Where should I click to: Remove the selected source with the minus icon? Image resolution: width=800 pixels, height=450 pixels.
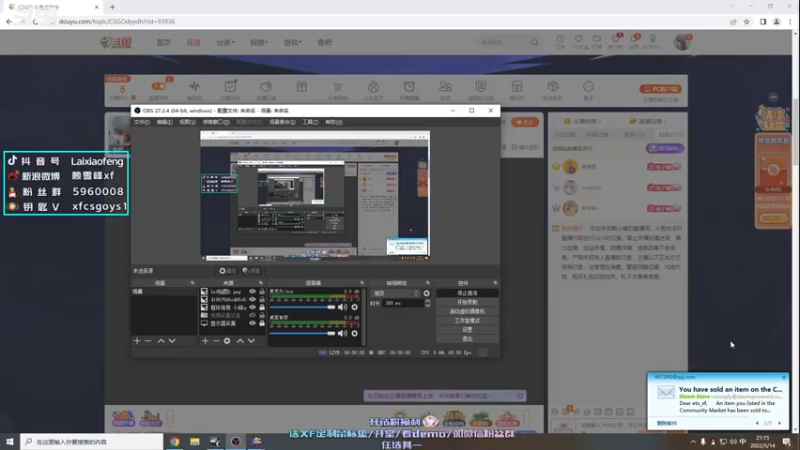tap(216, 341)
